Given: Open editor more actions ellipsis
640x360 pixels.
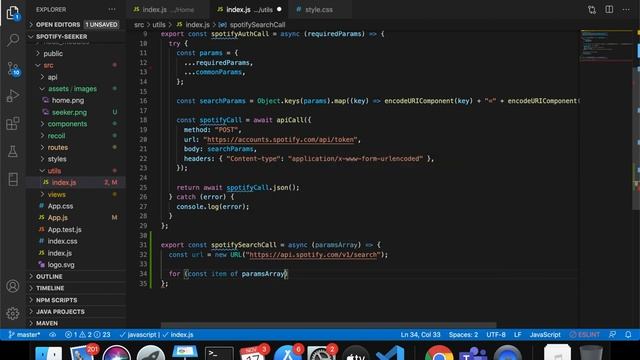Looking at the screenshot, I should point(626,9).
